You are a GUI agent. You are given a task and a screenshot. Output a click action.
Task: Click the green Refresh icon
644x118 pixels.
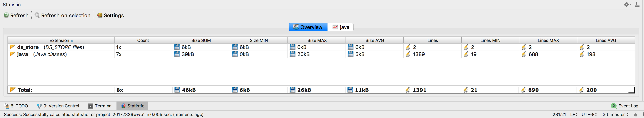6,15
